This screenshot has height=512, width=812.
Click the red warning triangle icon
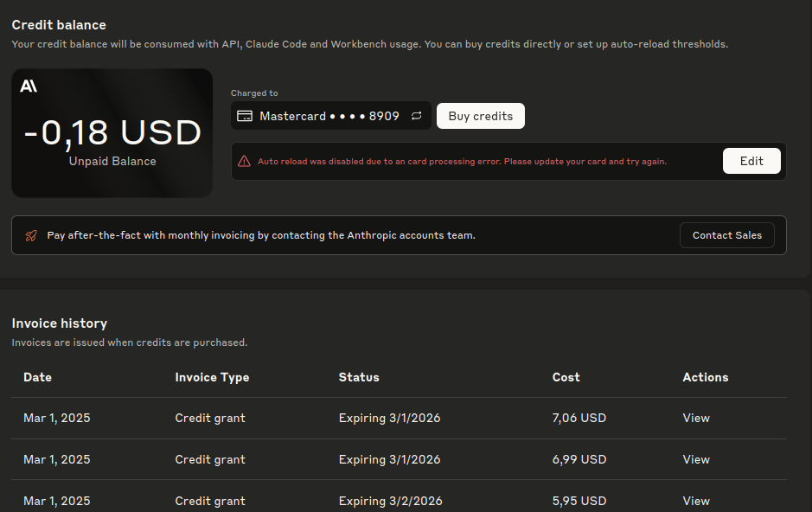click(244, 161)
